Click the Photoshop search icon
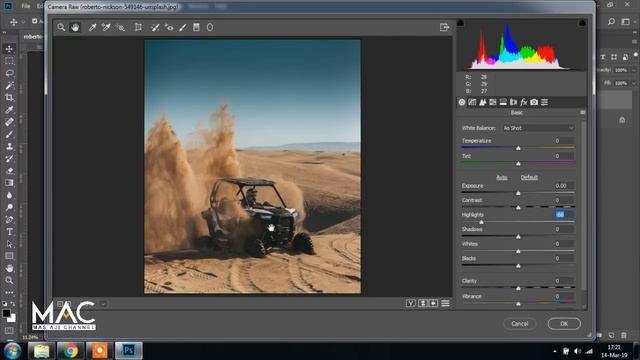 611,22
